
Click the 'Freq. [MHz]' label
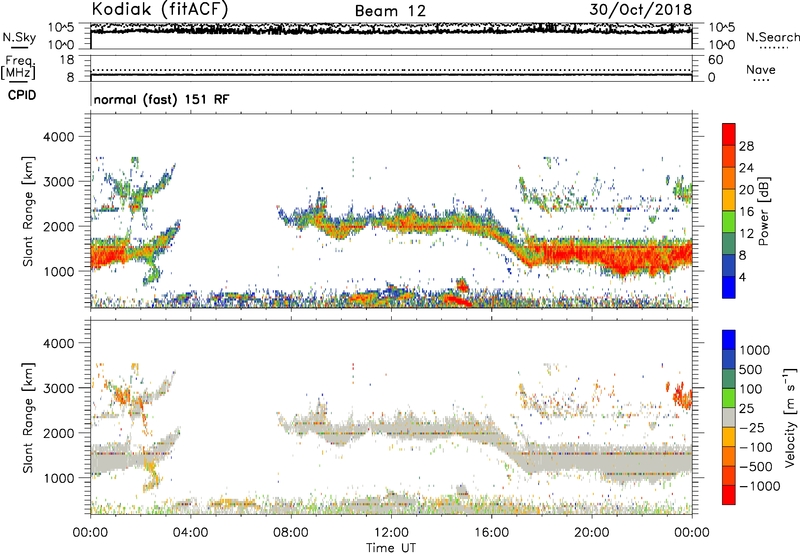tap(18, 68)
